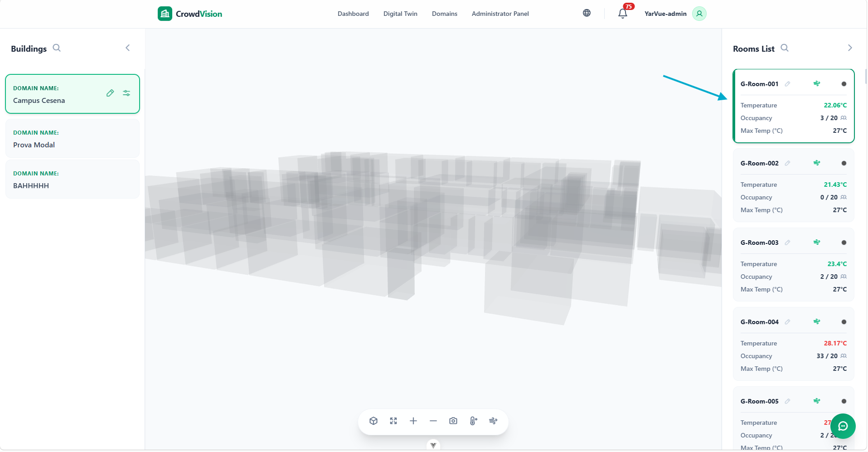Collapse the Rooms List panel

tap(850, 48)
